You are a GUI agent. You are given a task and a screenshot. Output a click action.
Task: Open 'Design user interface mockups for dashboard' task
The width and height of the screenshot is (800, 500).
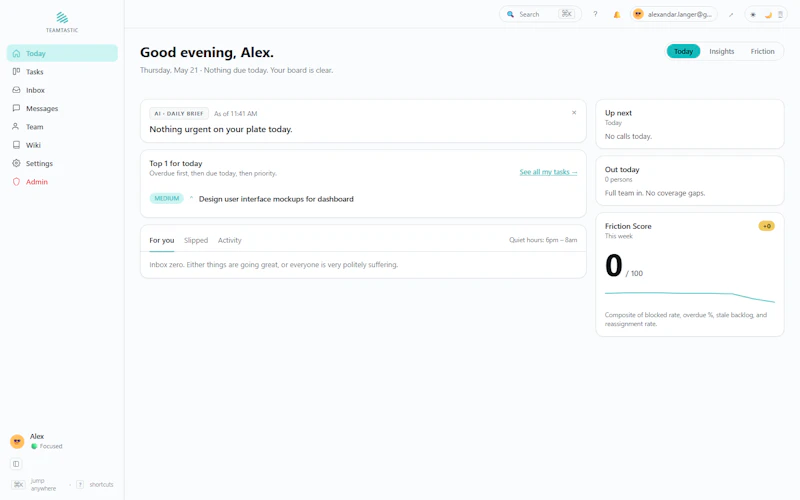click(276, 199)
